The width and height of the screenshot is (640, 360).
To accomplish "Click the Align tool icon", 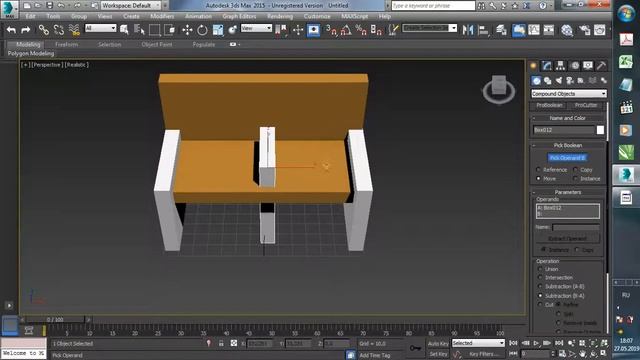I will [x=483, y=30].
